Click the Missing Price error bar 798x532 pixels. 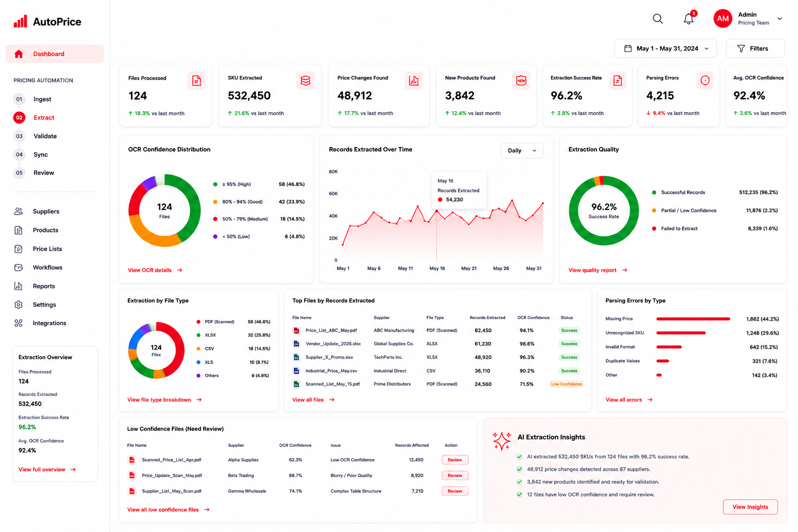point(693,319)
